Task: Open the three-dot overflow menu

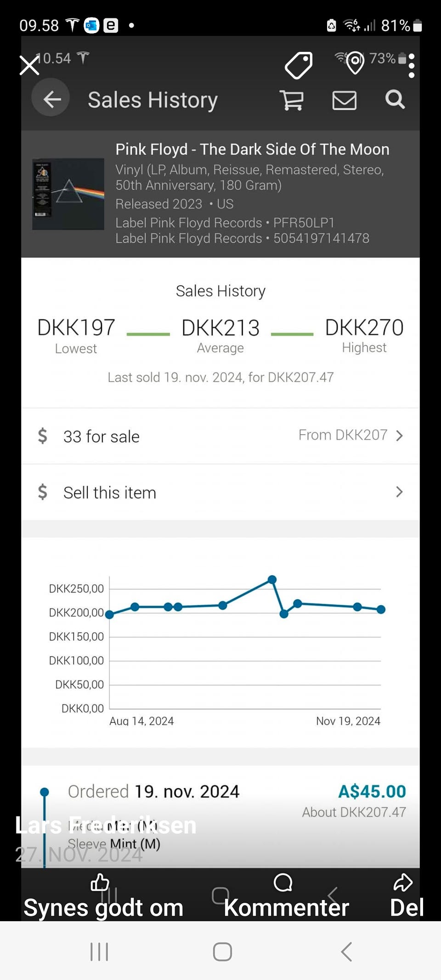Action: pyautogui.click(x=411, y=66)
